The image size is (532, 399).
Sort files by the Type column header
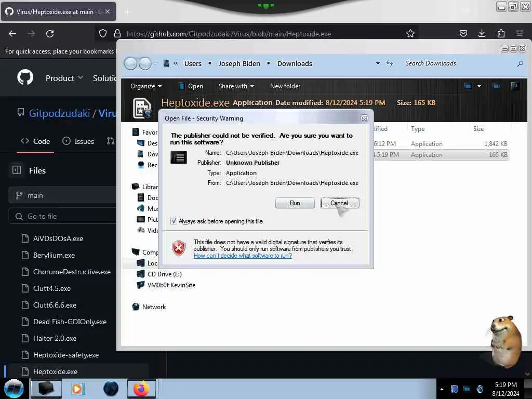pos(418,129)
